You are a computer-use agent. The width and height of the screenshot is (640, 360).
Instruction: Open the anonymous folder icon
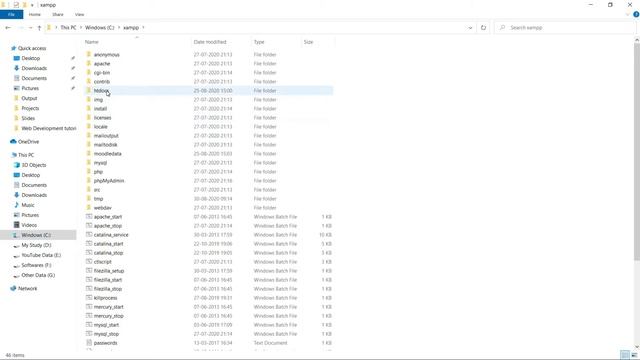pyautogui.click(x=89, y=54)
